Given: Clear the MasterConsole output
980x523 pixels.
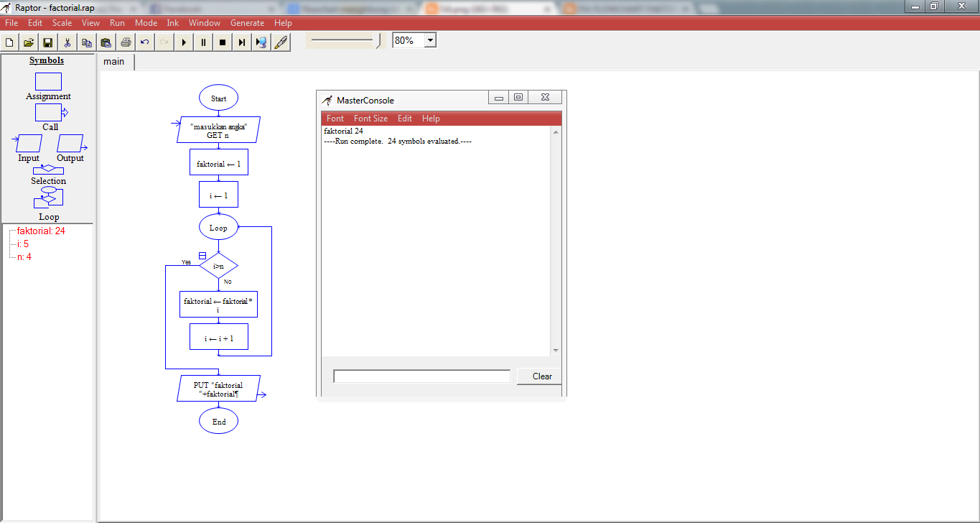Looking at the screenshot, I should pos(539,376).
